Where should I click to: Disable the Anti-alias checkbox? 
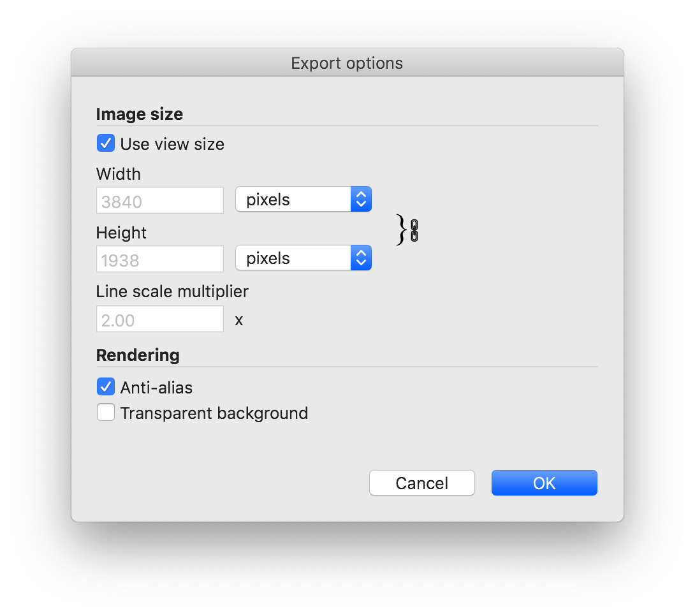(106, 387)
